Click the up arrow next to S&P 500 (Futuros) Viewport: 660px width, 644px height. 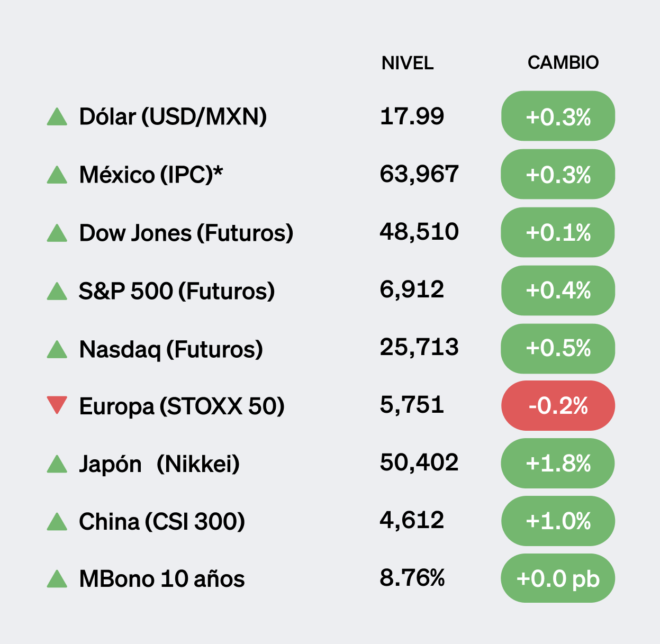[x=57, y=291]
